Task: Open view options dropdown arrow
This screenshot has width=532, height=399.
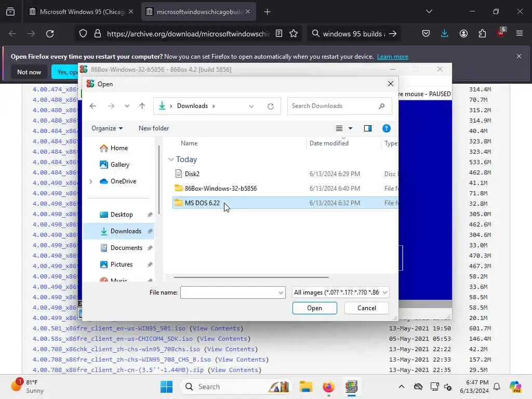Action: (351, 128)
